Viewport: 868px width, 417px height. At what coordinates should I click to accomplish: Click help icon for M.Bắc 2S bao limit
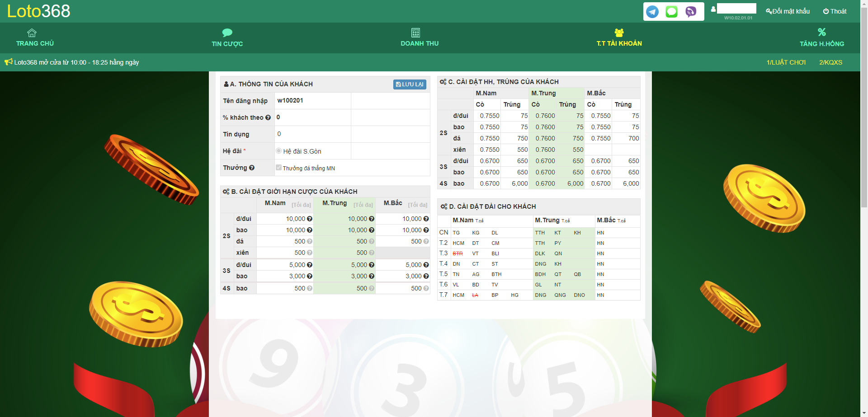426,230
